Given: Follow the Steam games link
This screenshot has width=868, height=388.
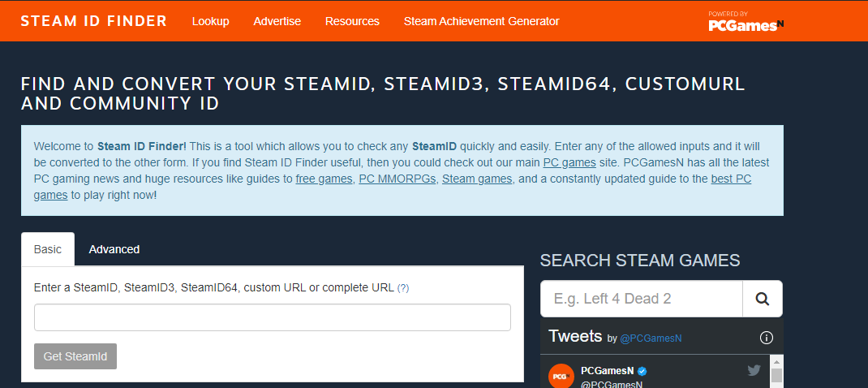Looking at the screenshot, I should (x=478, y=179).
